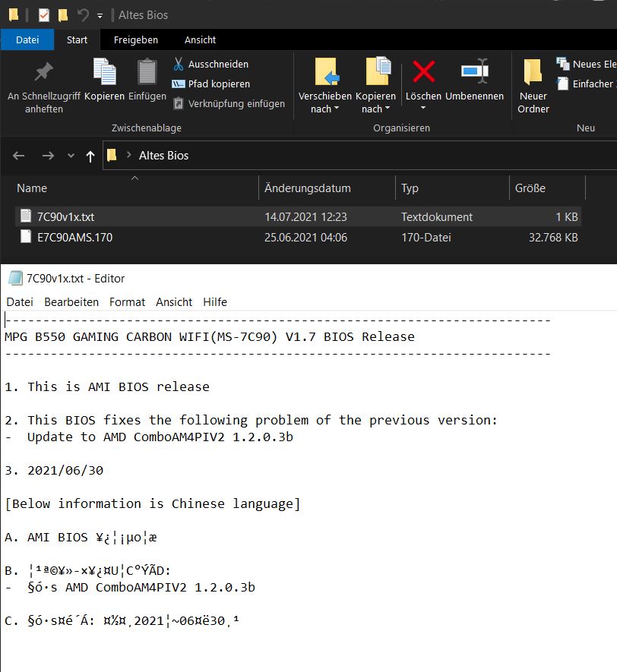Click the Properties checkmark icon in the quick access toolbar
The width and height of the screenshot is (617, 672).
(43, 15)
